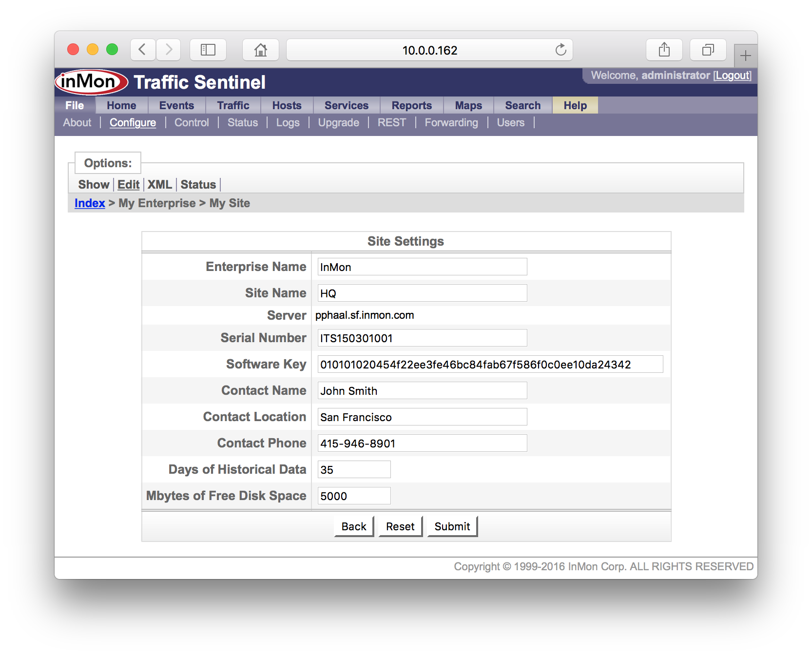The image size is (812, 657).
Task: Click the address bar showing 10.0.0.162
Action: click(429, 50)
